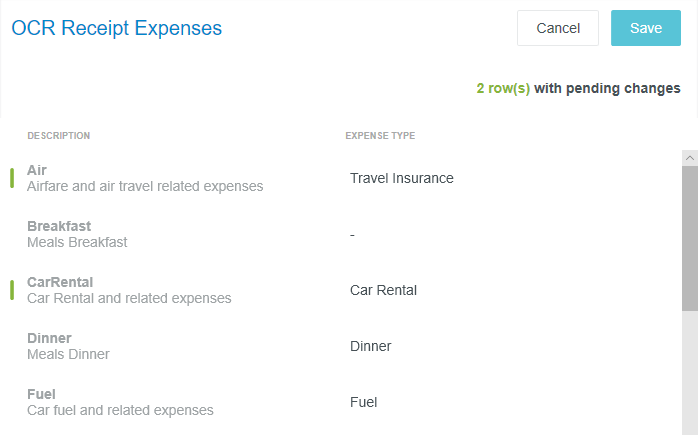The height and width of the screenshot is (435, 698).
Task: Select the CarRental description row
Action: click(129, 290)
